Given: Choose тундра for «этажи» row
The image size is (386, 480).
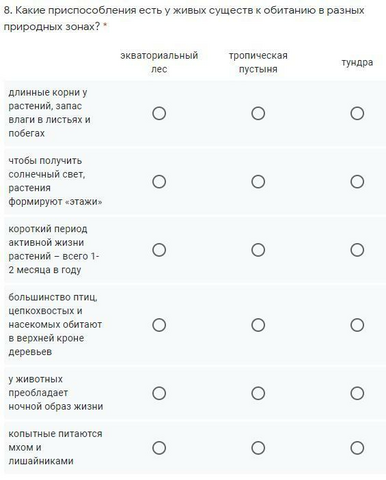Looking at the screenshot, I should pos(357,182).
